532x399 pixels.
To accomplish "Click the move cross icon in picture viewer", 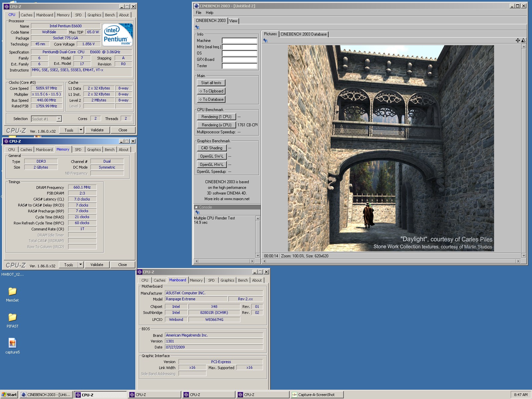I will click(x=518, y=41).
